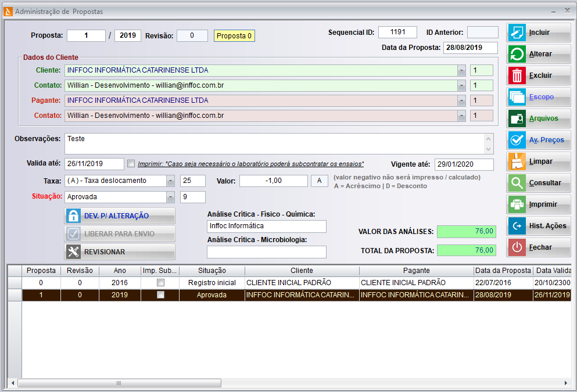Click the Valida até date field
This screenshot has width=577, height=392.
point(94,164)
